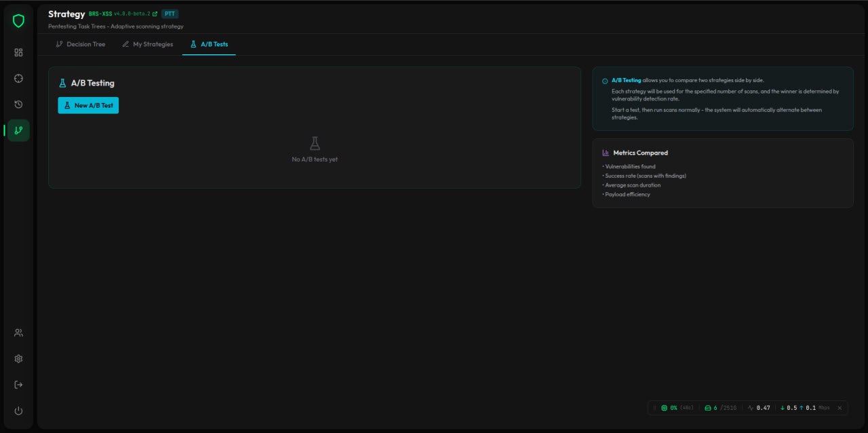
Task: Click the New A/B Test button
Action: [88, 105]
